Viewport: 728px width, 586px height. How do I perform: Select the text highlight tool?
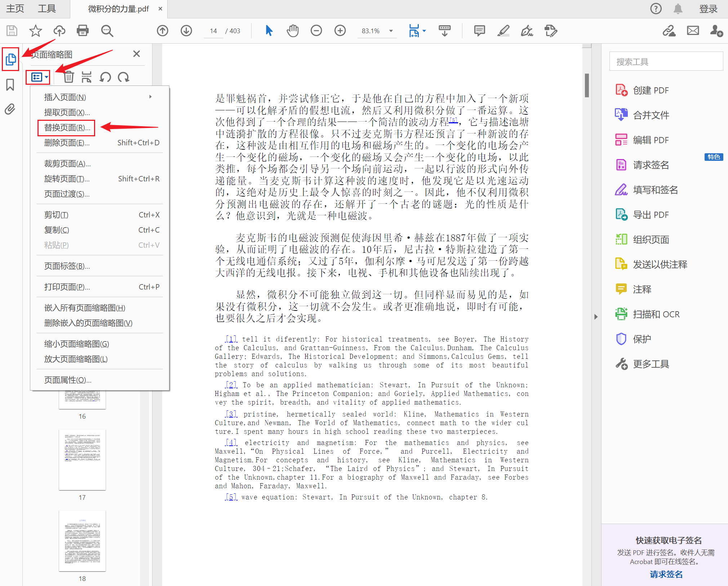point(503,31)
